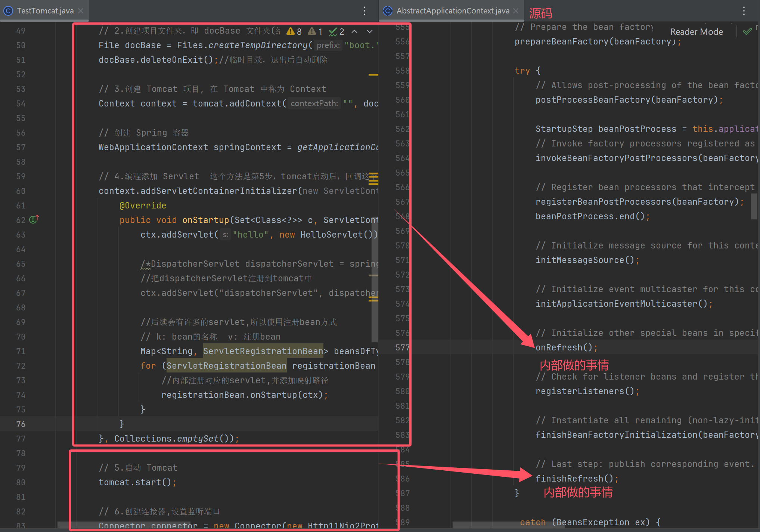760x532 pixels.
Task: Click context.addServletContainerInitializer on line 60
Action: (198, 191)
